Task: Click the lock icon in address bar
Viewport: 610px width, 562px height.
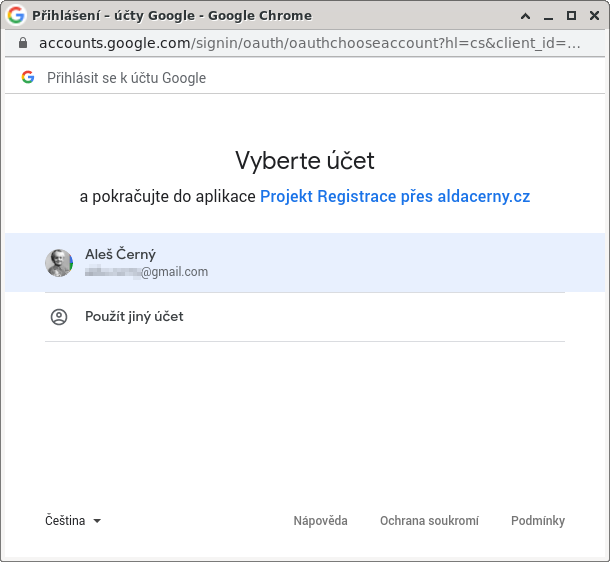Action: coord(23,43)
